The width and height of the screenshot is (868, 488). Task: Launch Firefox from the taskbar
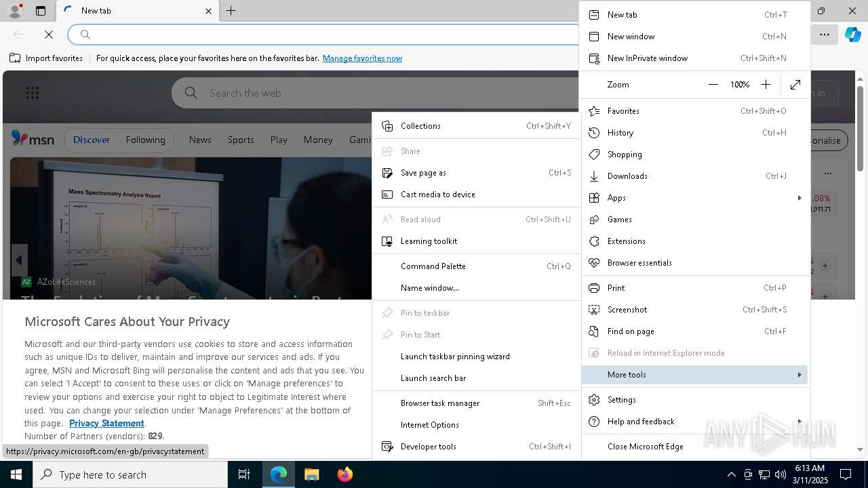coord(344,474)
